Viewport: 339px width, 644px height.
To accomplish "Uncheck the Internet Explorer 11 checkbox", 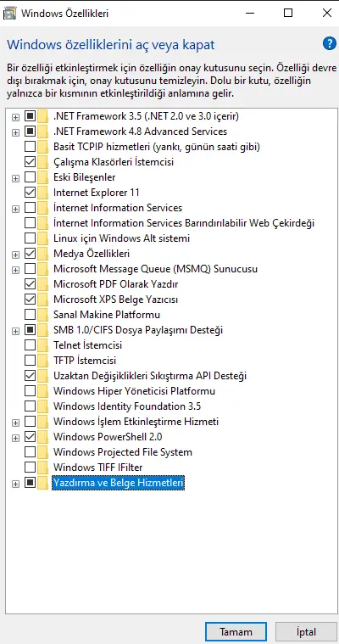I will [30, 193].
